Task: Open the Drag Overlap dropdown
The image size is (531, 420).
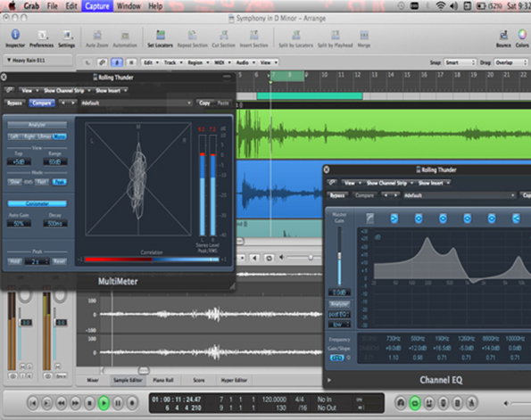Action: coord(511,62)
